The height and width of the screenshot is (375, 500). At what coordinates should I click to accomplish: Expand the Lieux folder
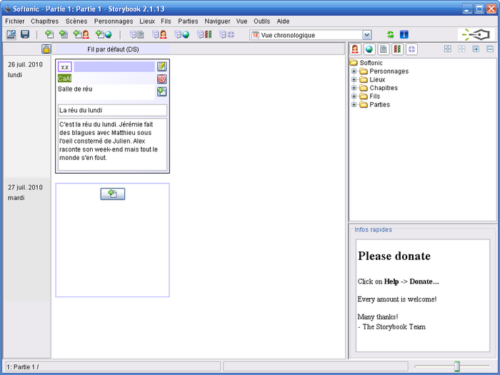[354, 79]
